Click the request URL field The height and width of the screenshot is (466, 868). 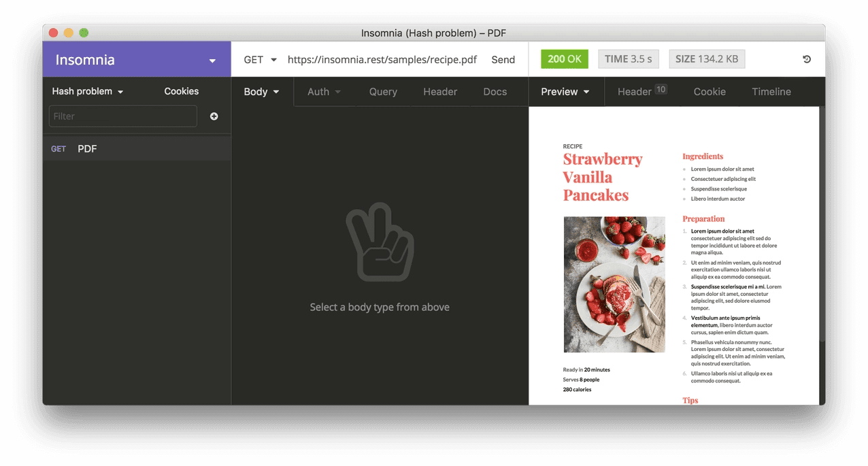[382, 59]
